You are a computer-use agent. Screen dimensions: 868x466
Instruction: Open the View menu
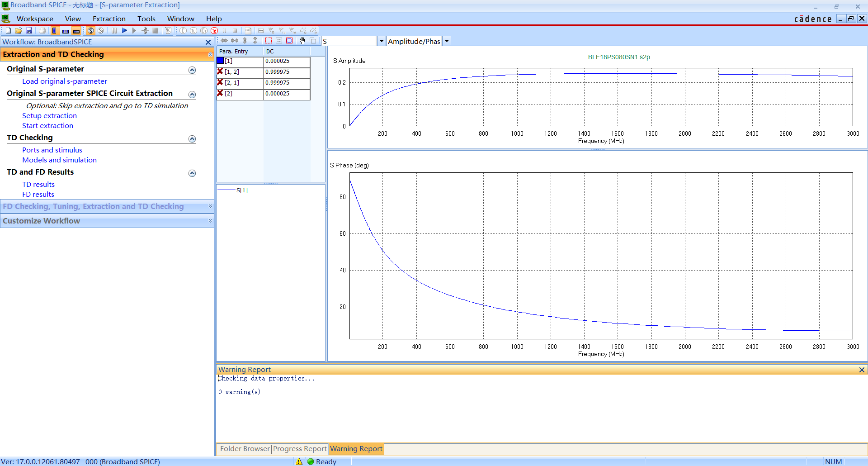(x=73, y=19)
